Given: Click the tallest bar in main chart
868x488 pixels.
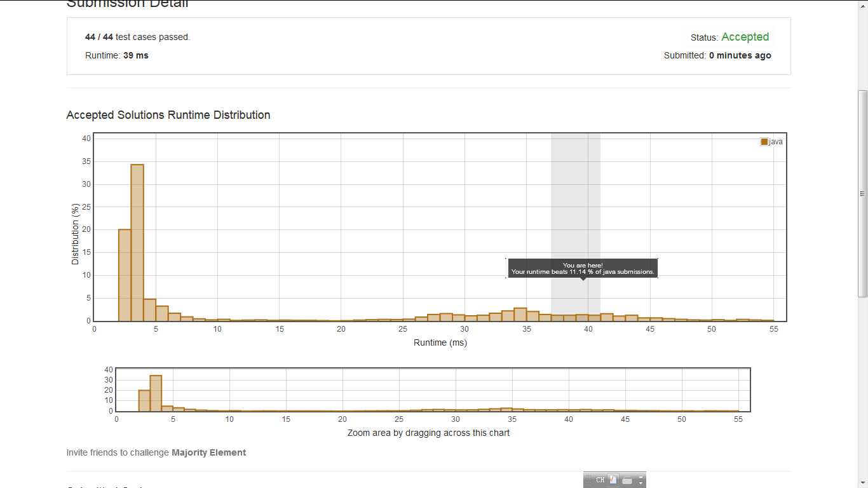Looking at the screenshot, I should [137, 243].
